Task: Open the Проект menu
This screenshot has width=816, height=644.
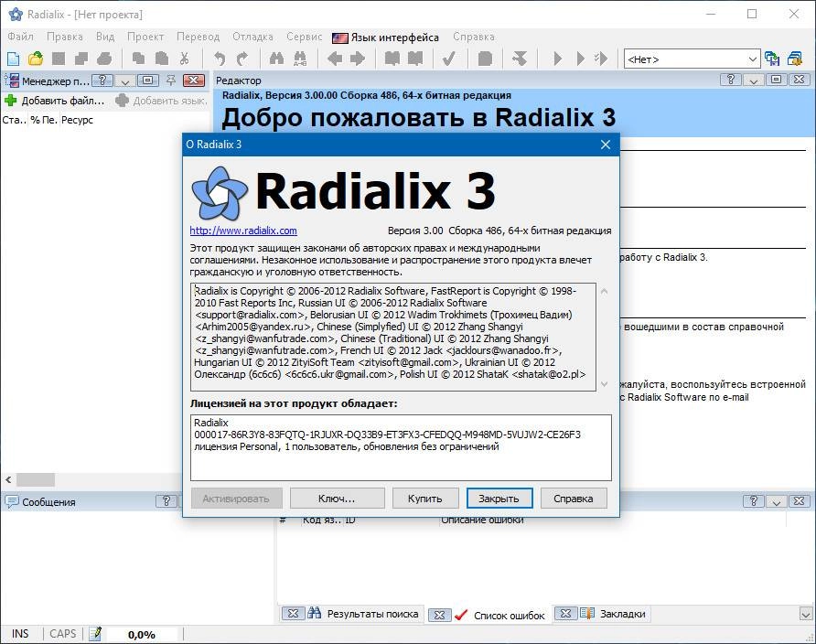Action: point(145,37)
